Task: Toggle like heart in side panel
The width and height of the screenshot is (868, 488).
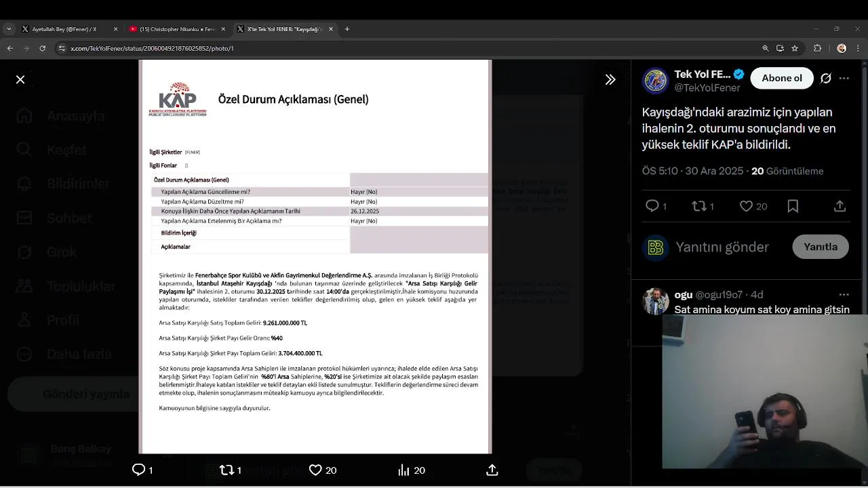Action: click(746, 206)
